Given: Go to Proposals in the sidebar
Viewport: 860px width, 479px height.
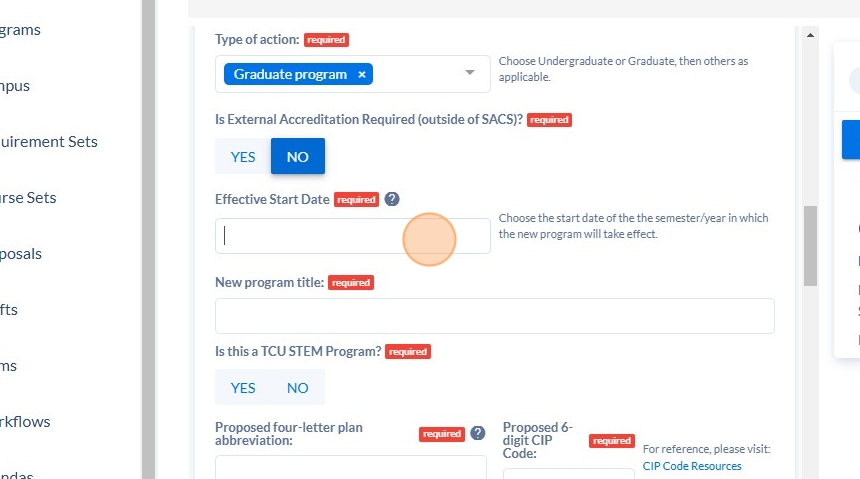Looking at the screenshot, I should coord(21,254).
